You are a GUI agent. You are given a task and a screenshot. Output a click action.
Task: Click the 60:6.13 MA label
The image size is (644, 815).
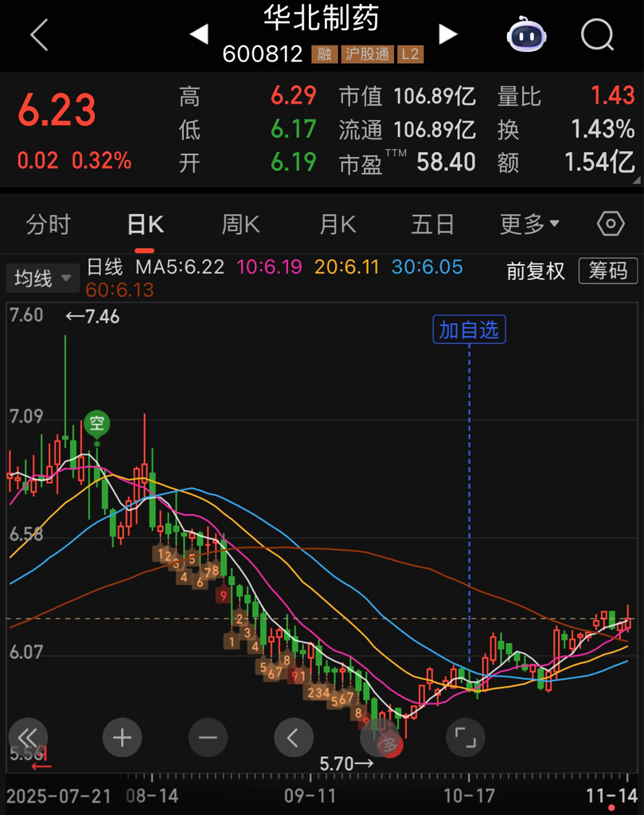pyautogui.click(x=119, y=290)
